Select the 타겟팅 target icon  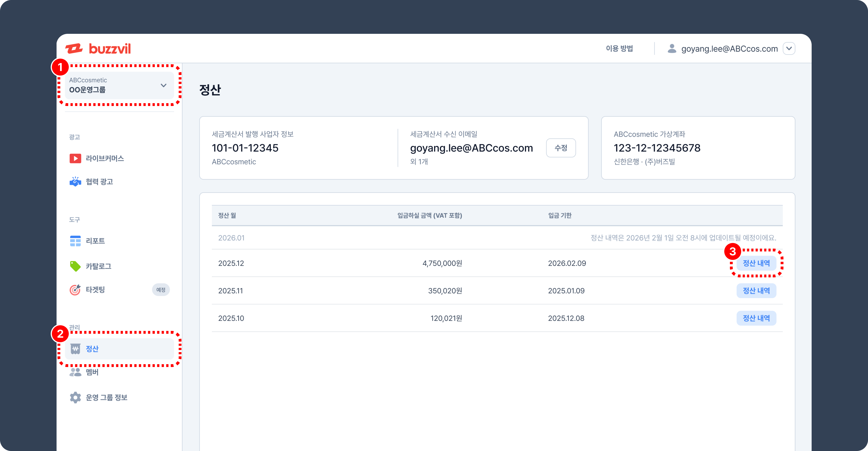coord(75,290)
